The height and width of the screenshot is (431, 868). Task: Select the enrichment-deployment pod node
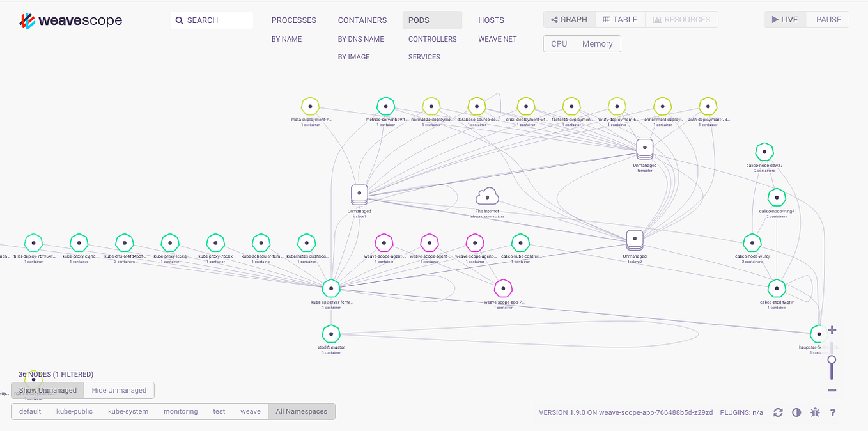663,106
